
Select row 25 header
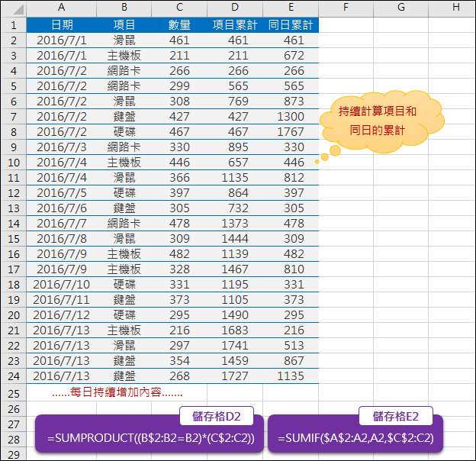[14, 394]
